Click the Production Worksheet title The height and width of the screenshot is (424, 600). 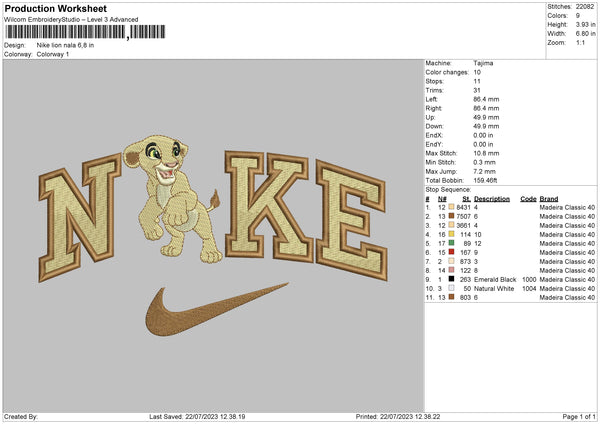tap(56, 7)
